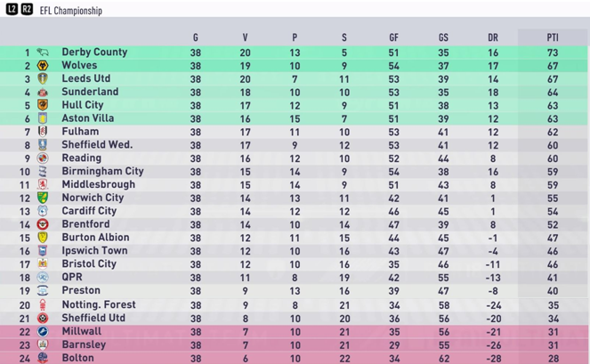
Task: Click the PTI points column header
Action: click(x=553, y=37)
